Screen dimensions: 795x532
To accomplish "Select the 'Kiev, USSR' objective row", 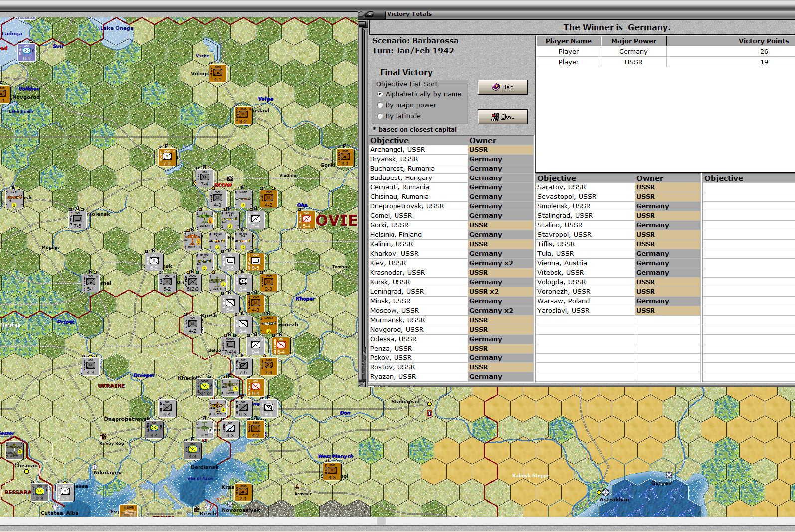I will [451, 263].
